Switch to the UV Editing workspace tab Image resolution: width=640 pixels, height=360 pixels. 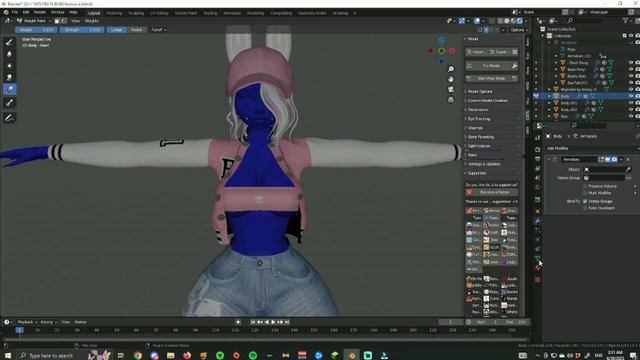[159, 13]
